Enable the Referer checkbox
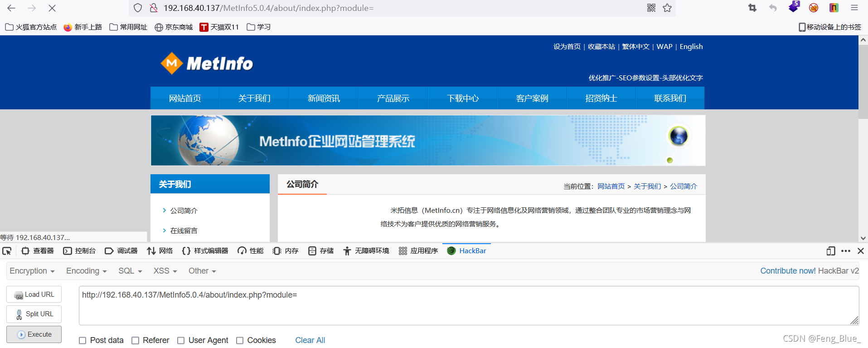The height and width of the screenshot is (348, 868). 135,340
